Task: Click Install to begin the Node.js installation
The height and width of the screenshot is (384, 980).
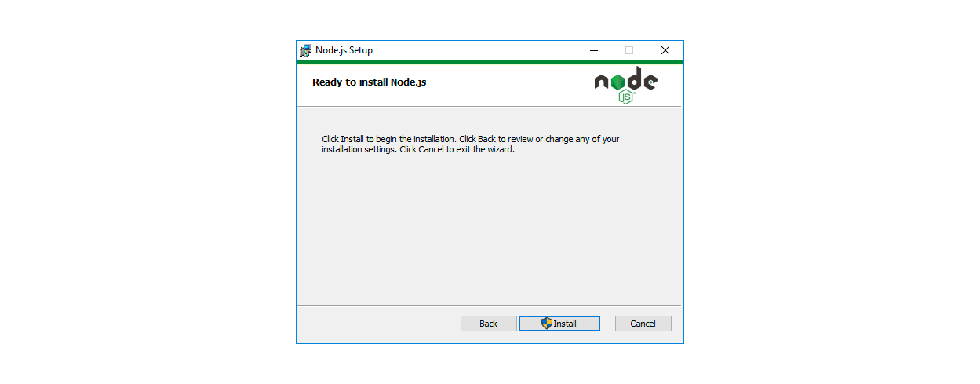Action: (559, 324)
